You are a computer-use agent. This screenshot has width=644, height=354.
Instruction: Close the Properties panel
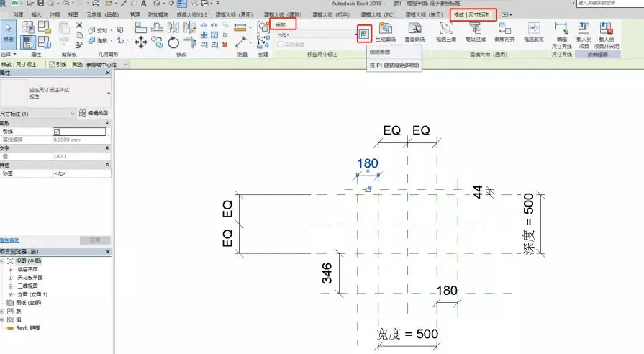coord(108,73)
